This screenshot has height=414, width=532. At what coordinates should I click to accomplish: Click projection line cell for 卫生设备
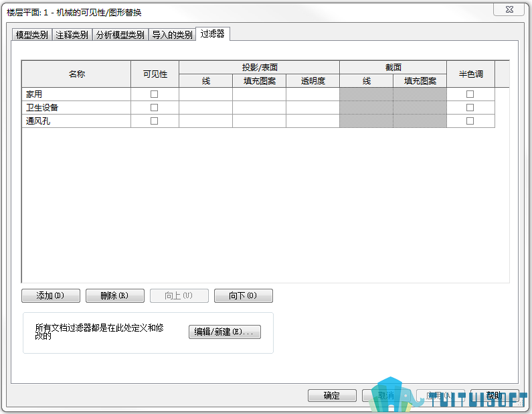(x=206, y=108)
